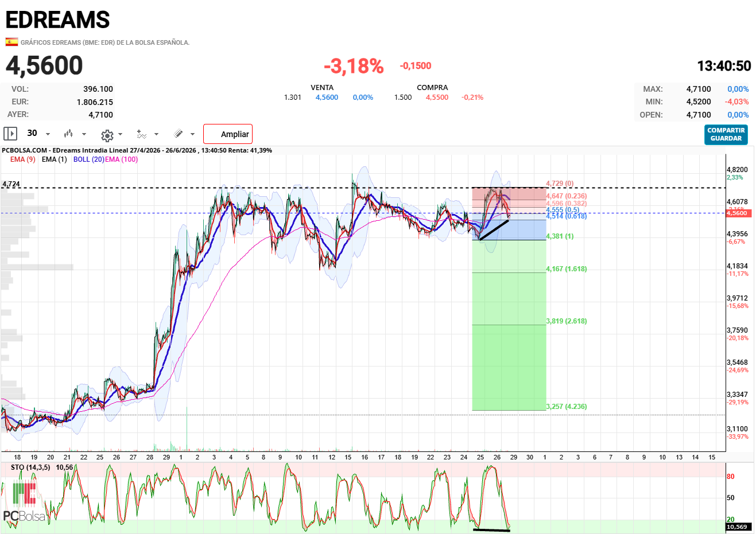Click the EDREAMS title heading
The image size is (756, 534).
coord(57,20)
